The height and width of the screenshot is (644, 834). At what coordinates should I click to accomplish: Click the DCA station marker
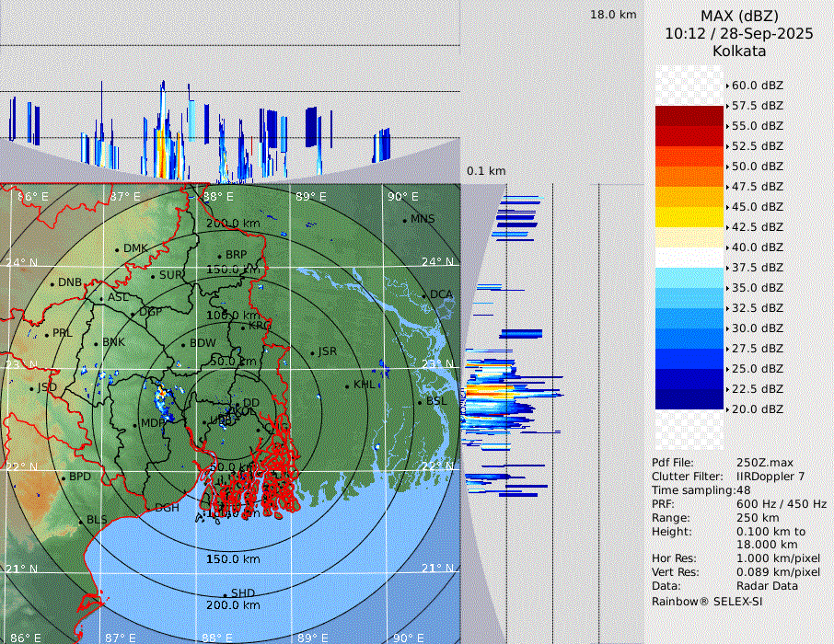click(424, 295)
